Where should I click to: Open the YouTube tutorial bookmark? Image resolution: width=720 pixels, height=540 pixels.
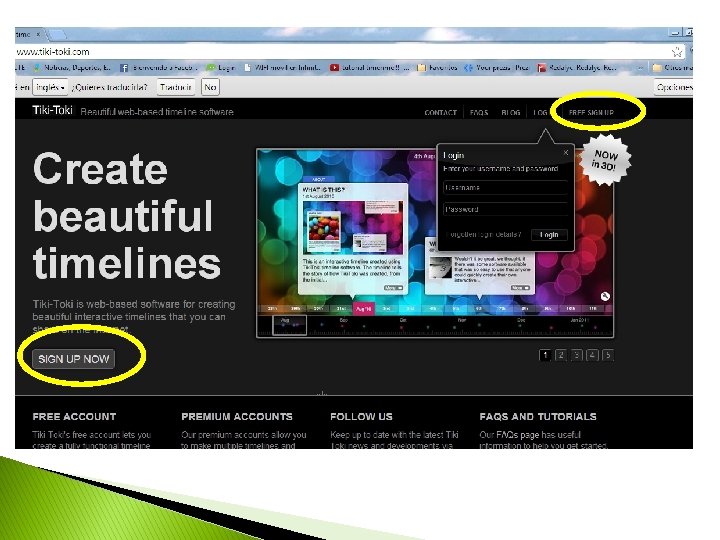[369, 68]
